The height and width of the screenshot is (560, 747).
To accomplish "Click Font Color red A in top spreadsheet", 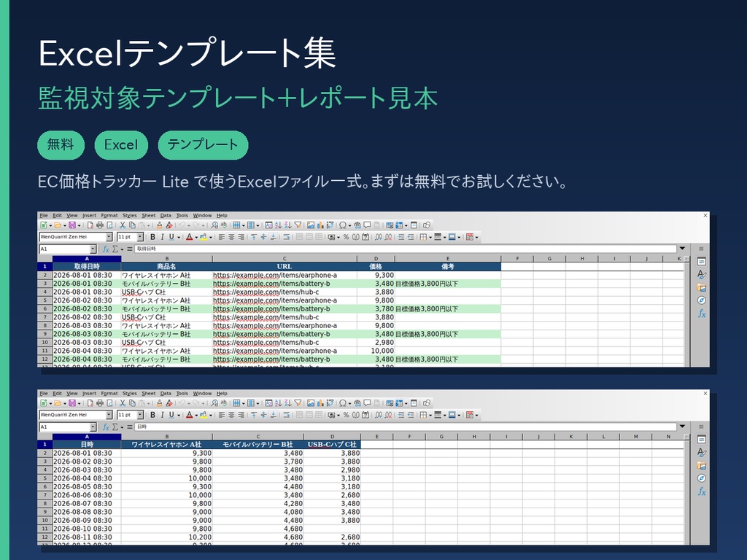I will 189,237.
